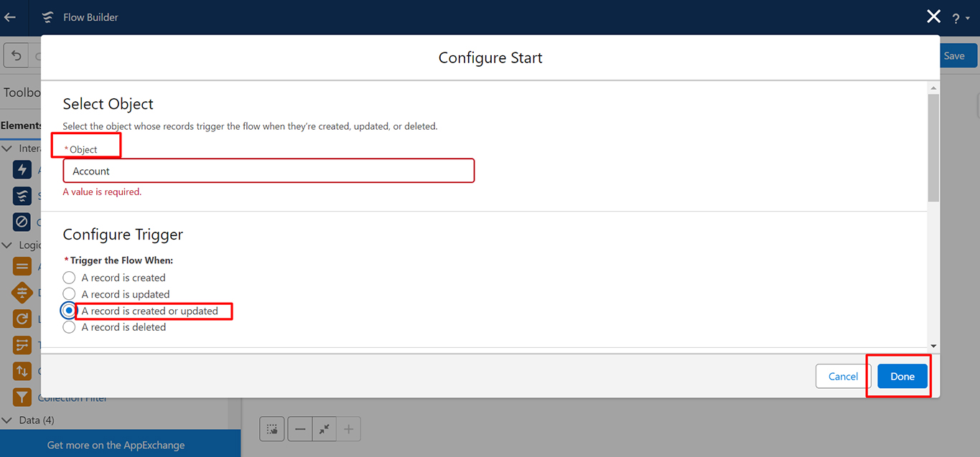Close the Configure Start dialog with X
The width and height of the screenshot is (980, 457).
tap(933, 17)
